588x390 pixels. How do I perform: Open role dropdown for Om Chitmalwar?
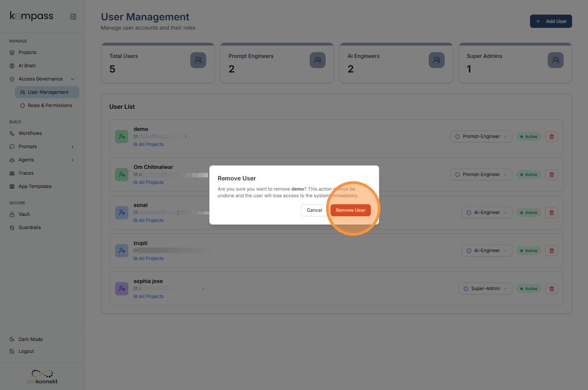click(481, 174)
